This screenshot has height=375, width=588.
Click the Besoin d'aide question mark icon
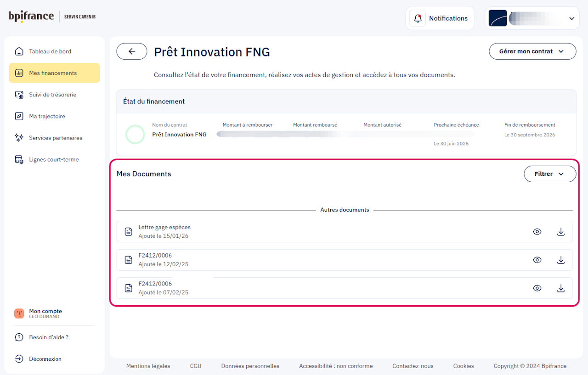[19, 337]
